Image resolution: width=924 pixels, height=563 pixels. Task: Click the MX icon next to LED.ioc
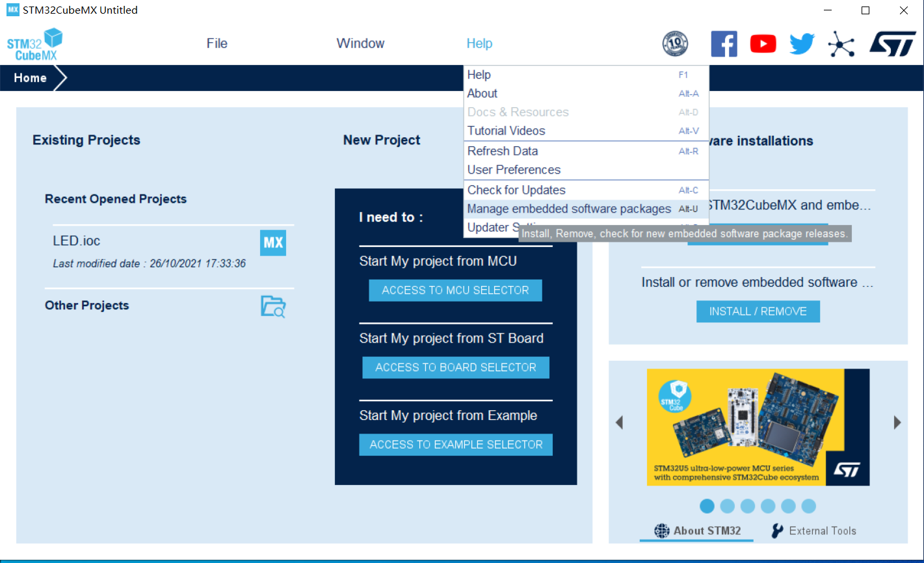click(x=273, y=243)
